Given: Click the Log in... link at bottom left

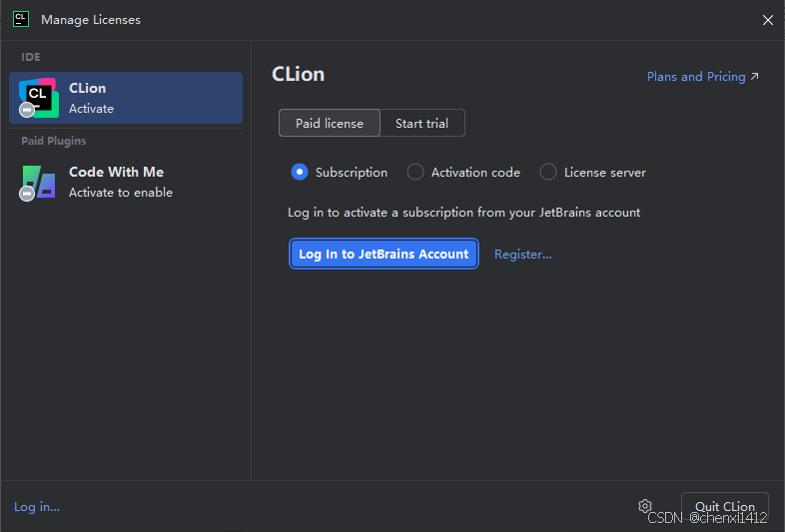Looking at the screenshot, I should tap(37, 507).
